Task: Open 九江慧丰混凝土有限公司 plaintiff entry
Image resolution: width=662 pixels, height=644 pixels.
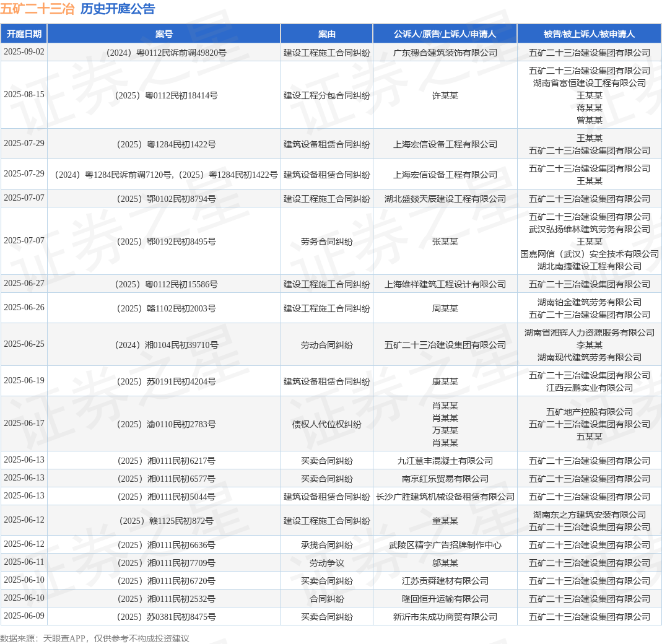Action: pos(445,461)
